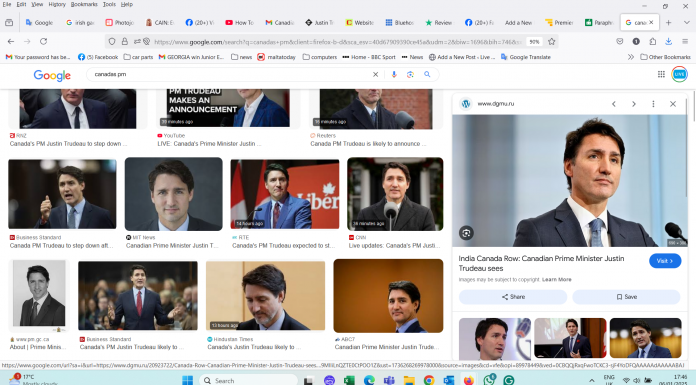Screen dimensions: 696x385
Task: Open the Google apps grid
Action: 661,74
